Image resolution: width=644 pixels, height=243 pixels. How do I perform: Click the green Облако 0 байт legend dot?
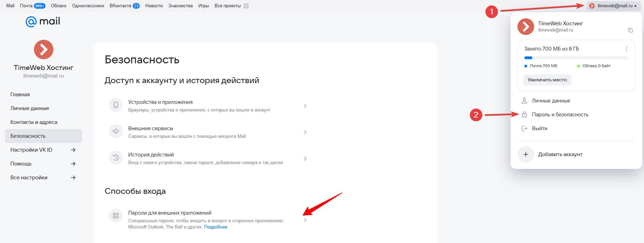coord(578,66)
